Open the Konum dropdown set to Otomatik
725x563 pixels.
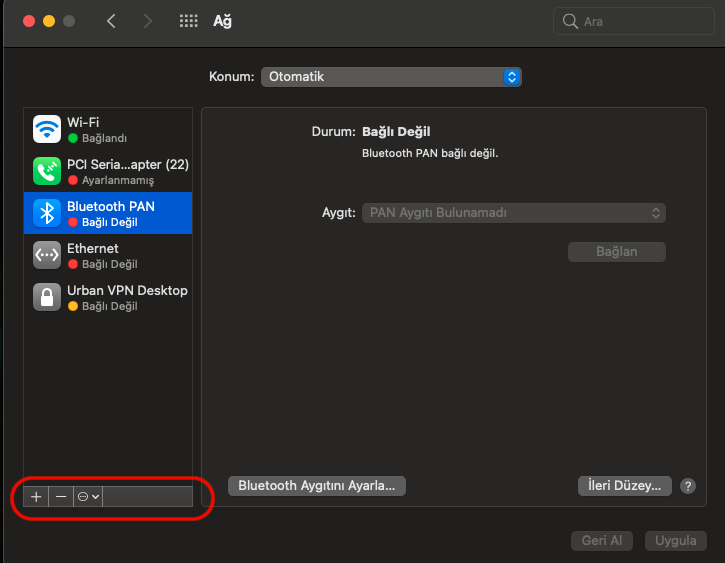click(391, 77)
